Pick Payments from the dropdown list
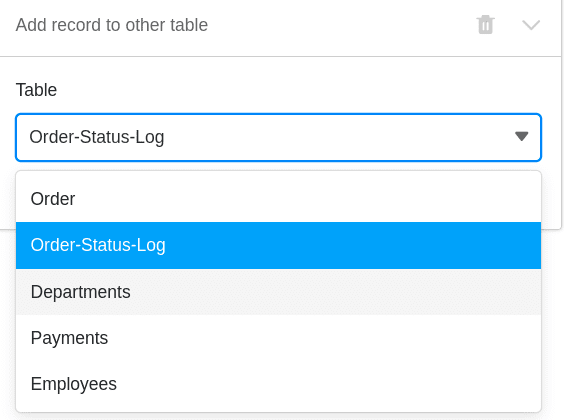This screenshot has width=564, height=420. coord(278,338)
